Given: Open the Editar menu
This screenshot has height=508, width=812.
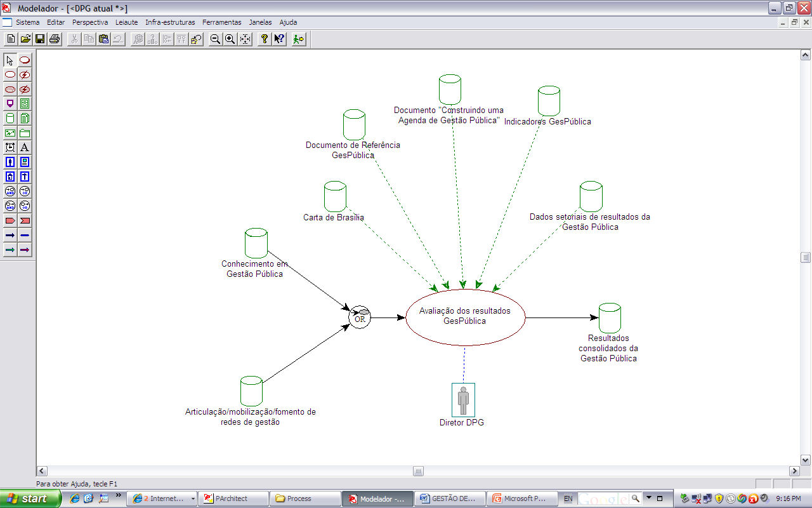Looking at the screenshot, I should (x=56, y=22).
